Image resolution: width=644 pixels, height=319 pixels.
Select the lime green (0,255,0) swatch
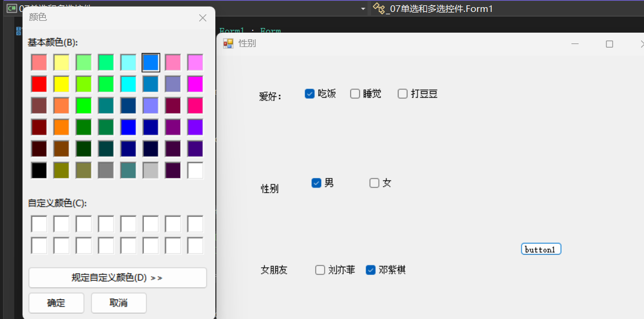(x=84, y=106)
